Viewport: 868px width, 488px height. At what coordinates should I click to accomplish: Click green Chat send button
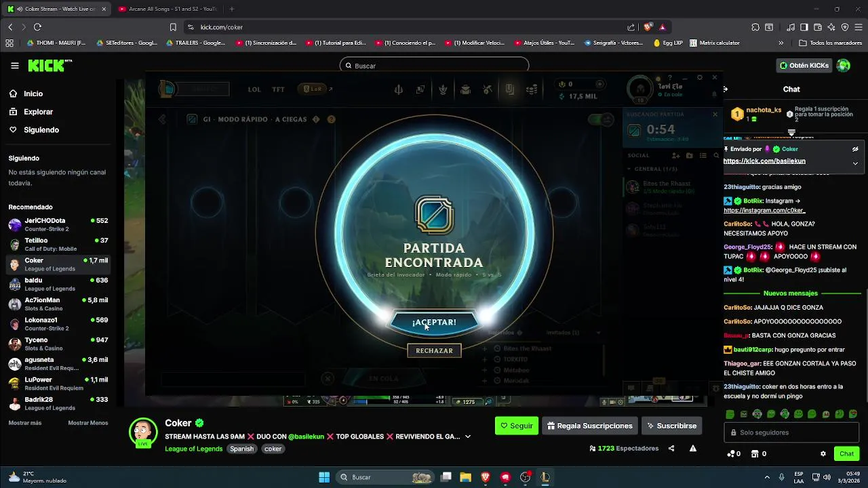click(847, 454)
